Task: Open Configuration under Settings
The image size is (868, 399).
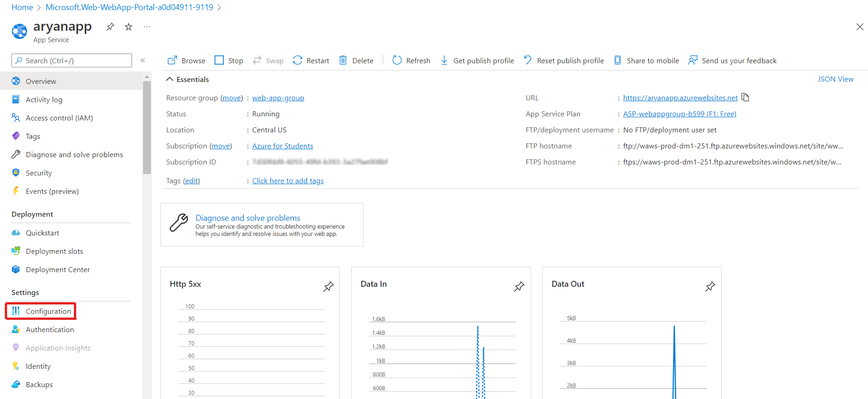Action: 71,311
